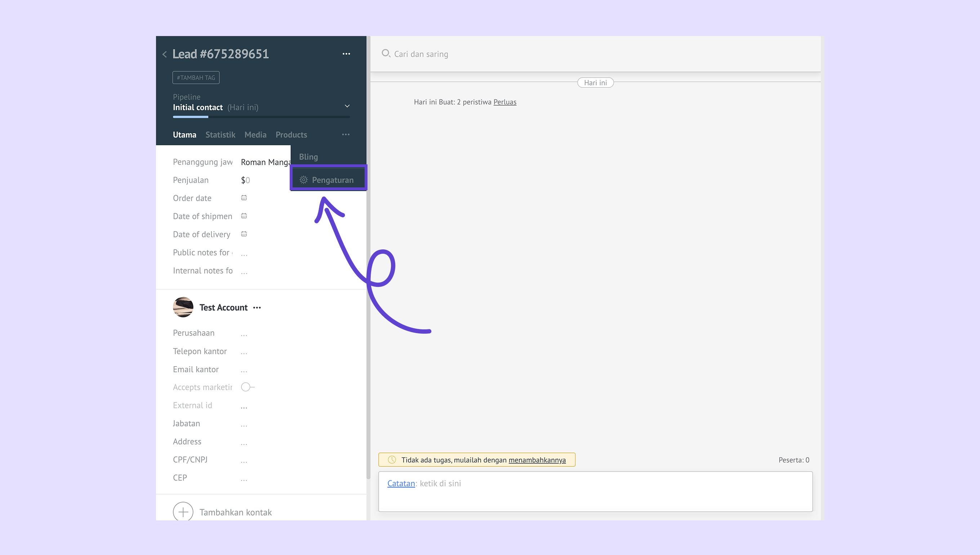Open the lead's three-dot options menu

346,54
